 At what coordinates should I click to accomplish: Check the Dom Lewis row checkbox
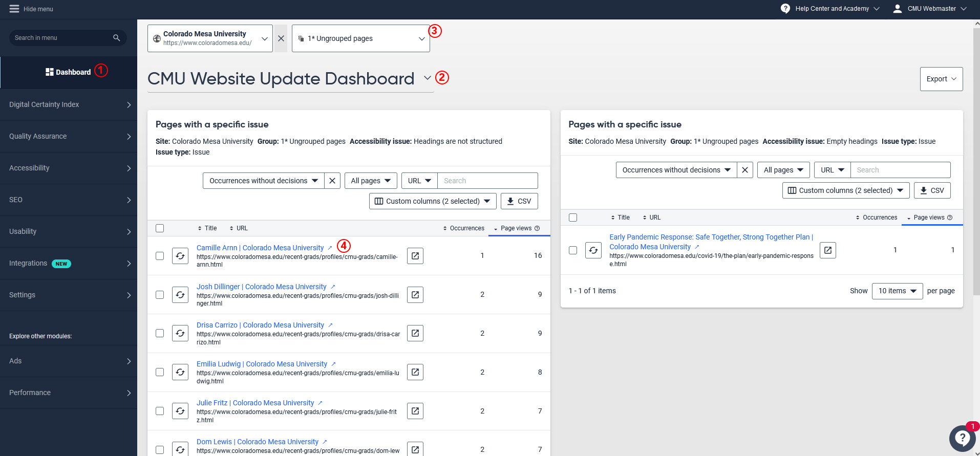pyautogui.click(x=160, y=450)
